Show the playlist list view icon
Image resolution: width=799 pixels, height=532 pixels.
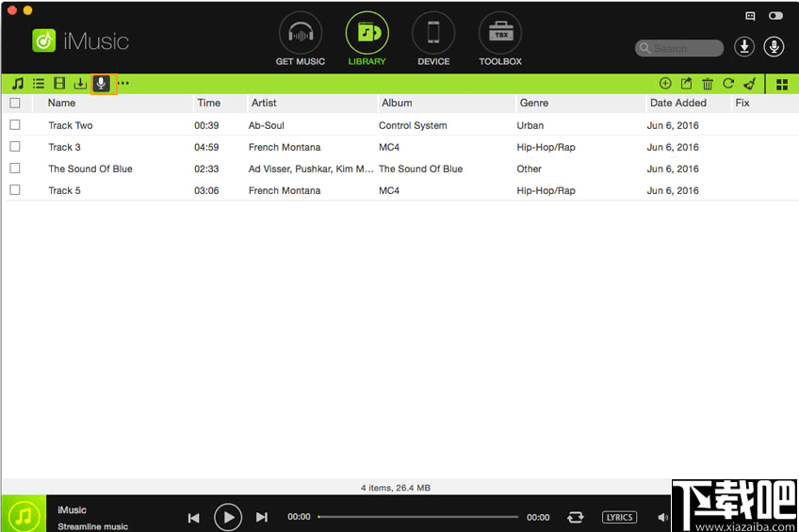click(39, 84)
